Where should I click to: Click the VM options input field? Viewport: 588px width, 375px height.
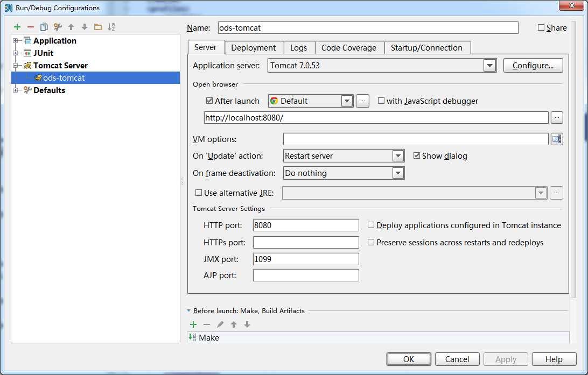pos(416,139)
